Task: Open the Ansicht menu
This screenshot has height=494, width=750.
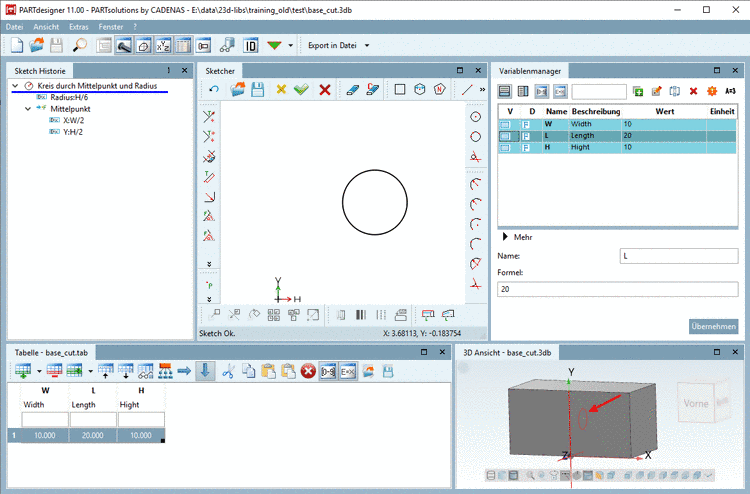Action: click(x=46, y=26)
